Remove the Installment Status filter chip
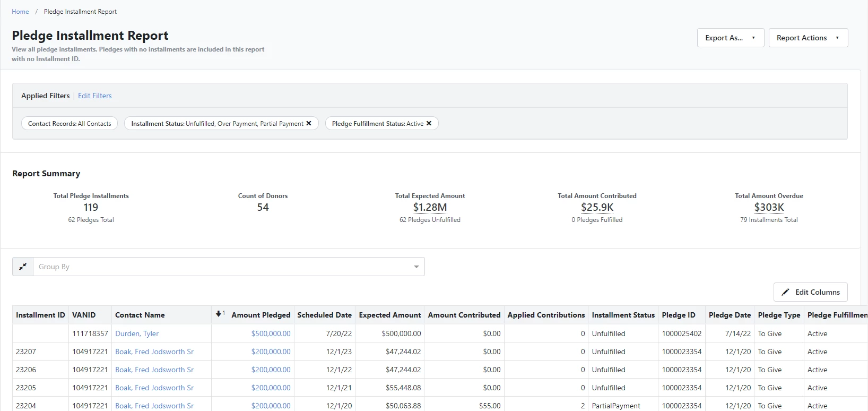868x411 pixels. pyautogui.click(x=309, y=123)
